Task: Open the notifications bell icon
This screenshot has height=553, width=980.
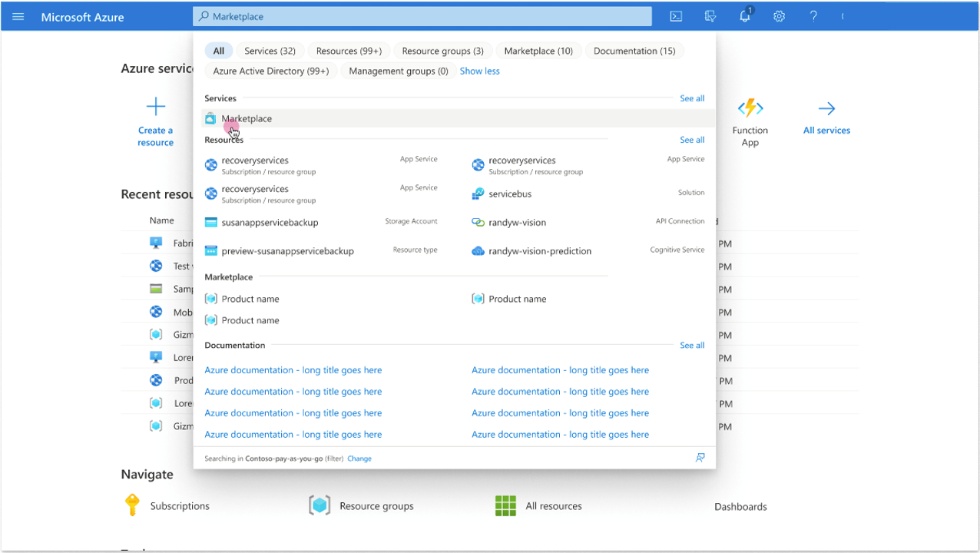Action: [x=744, y=15]
